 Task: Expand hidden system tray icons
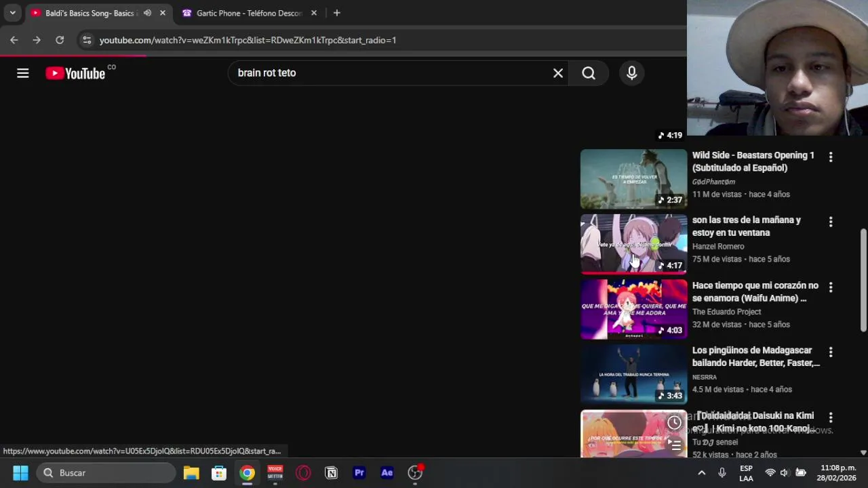point(702,473)
